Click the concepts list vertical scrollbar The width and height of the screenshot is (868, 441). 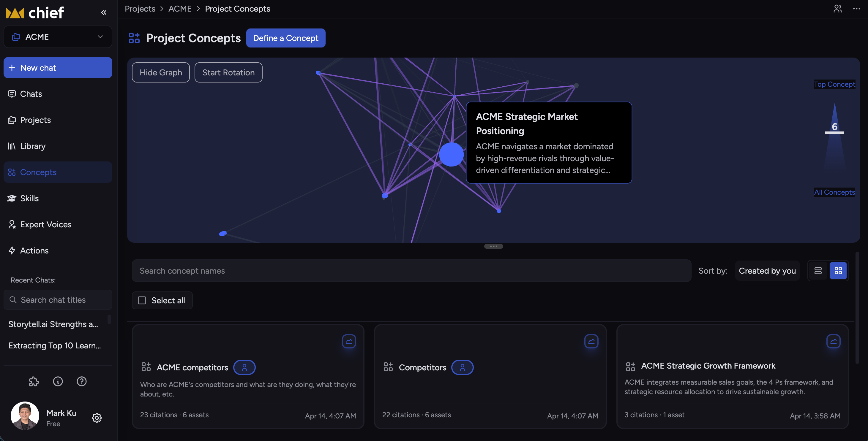pos(857,308)
